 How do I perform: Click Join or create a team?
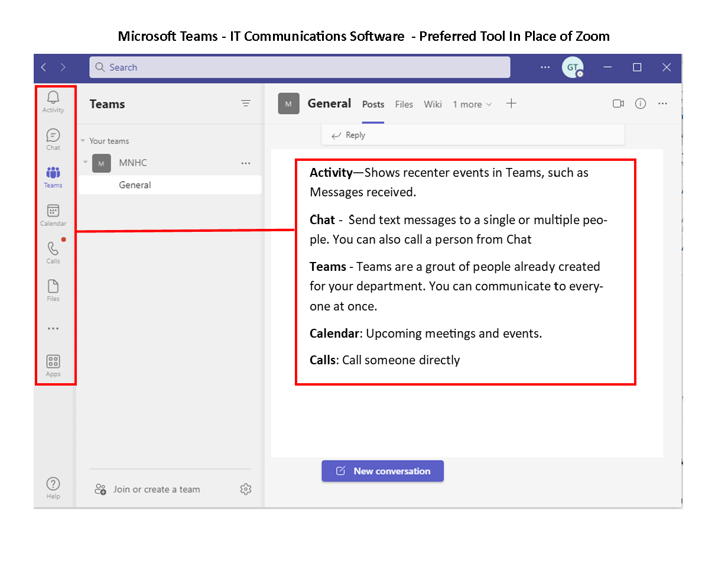point(148,489)
